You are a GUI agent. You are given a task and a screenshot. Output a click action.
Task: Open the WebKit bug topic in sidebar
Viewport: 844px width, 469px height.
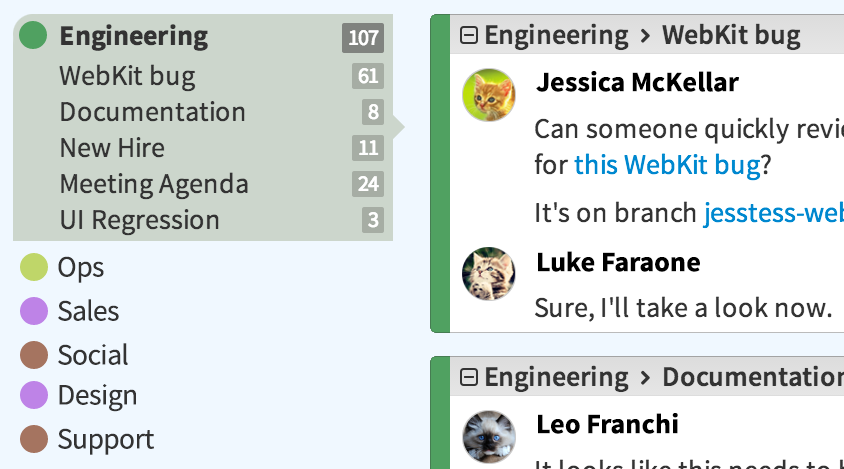click(x=127, y=76)
